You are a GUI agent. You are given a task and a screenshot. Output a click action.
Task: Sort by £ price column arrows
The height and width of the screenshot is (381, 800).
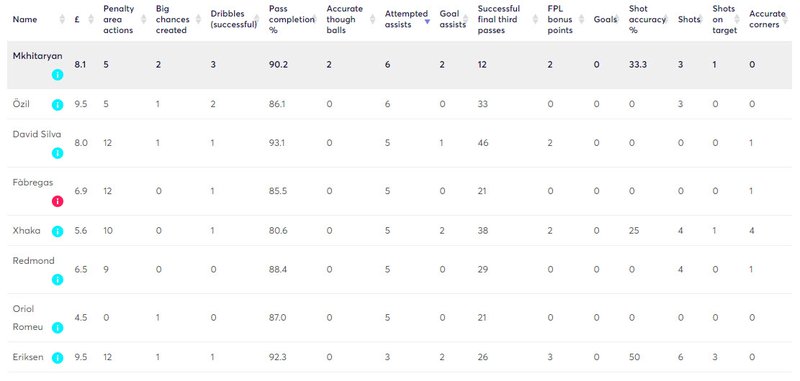[91, 20]
